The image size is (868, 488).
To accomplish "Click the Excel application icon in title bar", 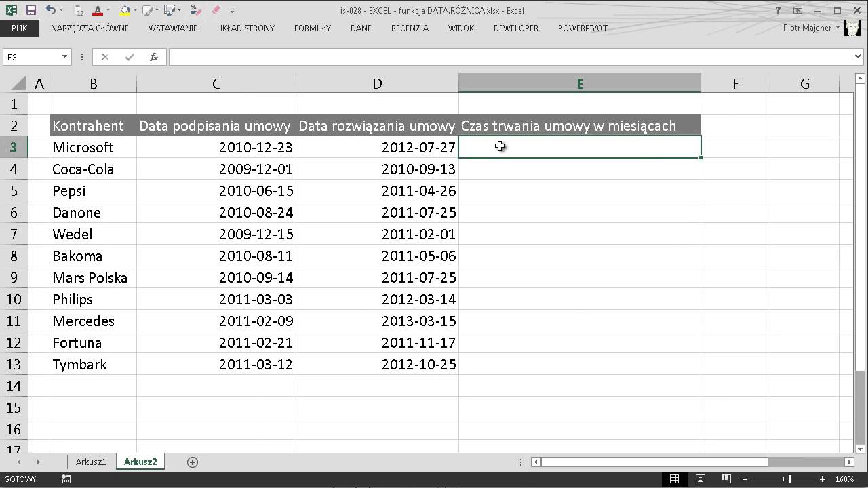I will pyautogui.click(x=12, y=10).
